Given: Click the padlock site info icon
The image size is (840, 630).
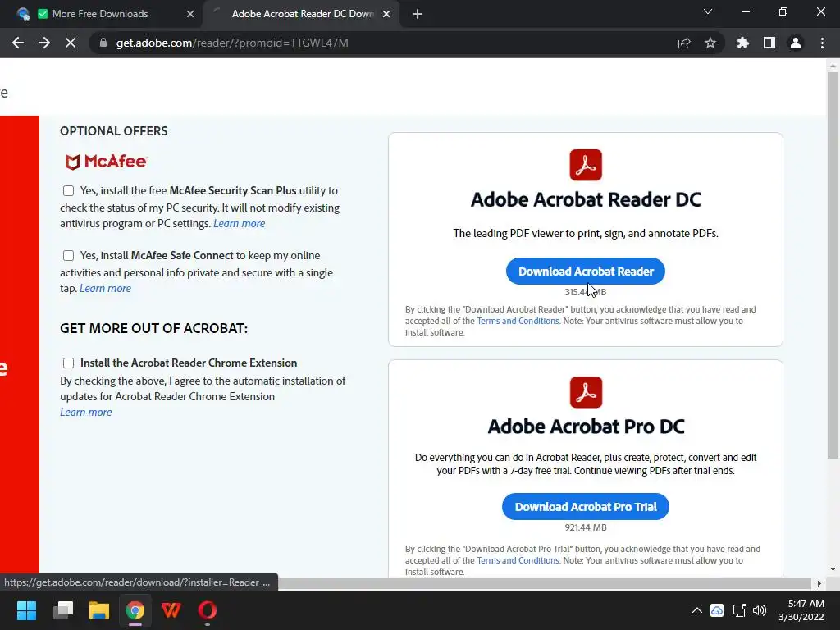Looking at the screenshot, I should 103,43.
